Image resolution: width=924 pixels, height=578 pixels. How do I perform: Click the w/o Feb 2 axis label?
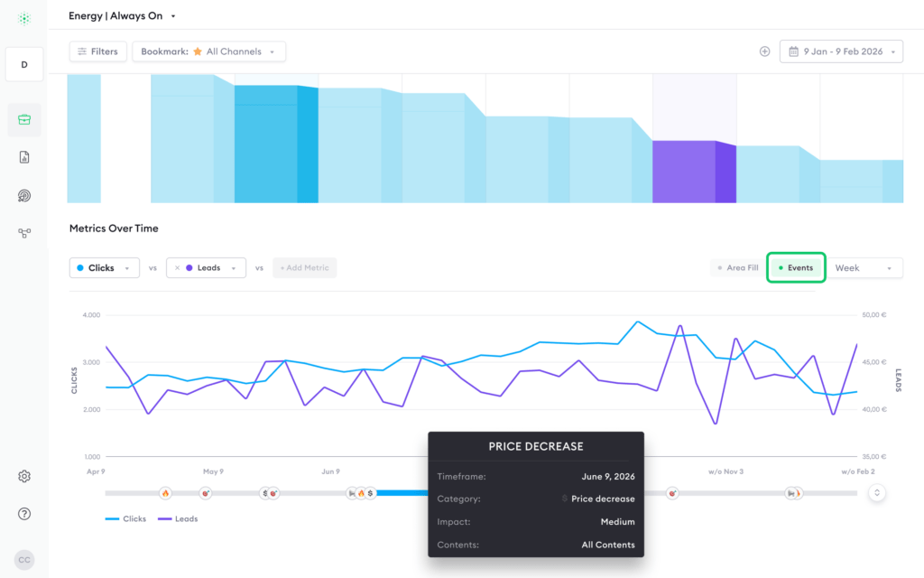tap(858, 471)
